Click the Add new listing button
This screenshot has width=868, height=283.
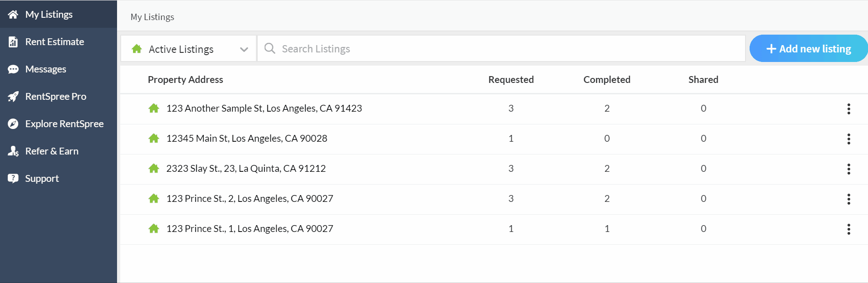808,48
